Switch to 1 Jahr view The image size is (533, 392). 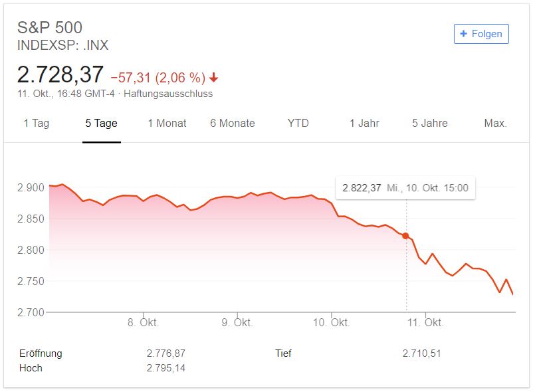tap(364, 123)
